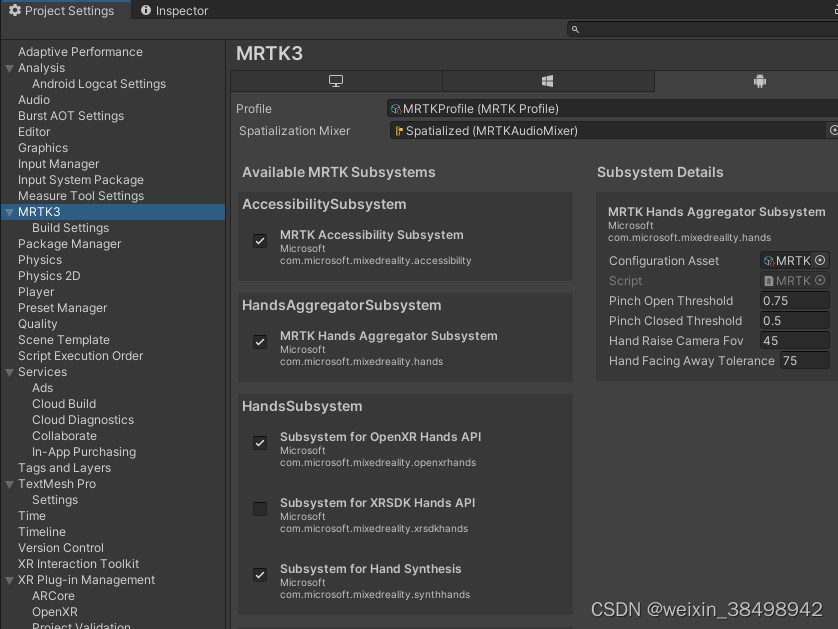The width and height of the screenshot is (838, 629).
Task: Select Ads under Services
Action: (x=42, y=389)
